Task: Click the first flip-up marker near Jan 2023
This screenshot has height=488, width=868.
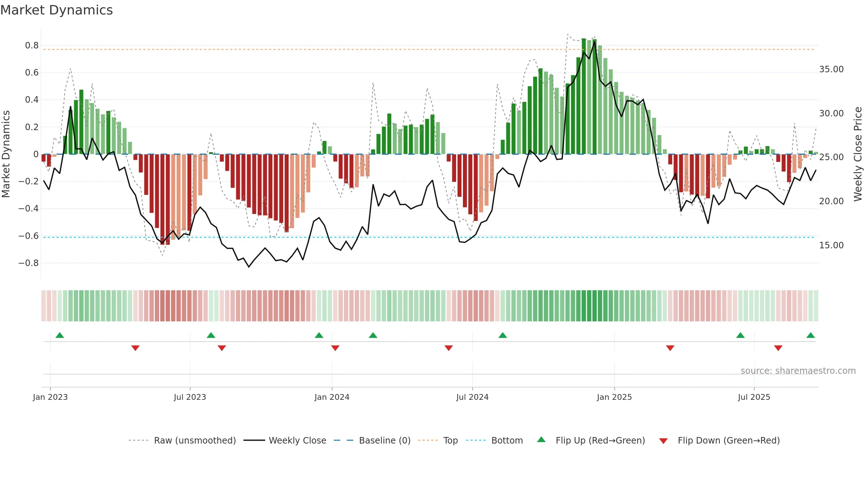Action: (x=60, y=335)
